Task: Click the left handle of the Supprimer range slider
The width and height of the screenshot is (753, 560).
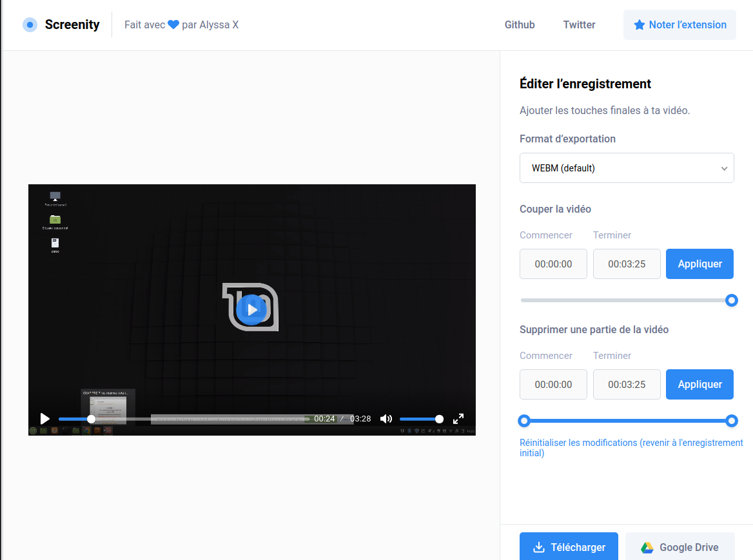Action: 524,421
